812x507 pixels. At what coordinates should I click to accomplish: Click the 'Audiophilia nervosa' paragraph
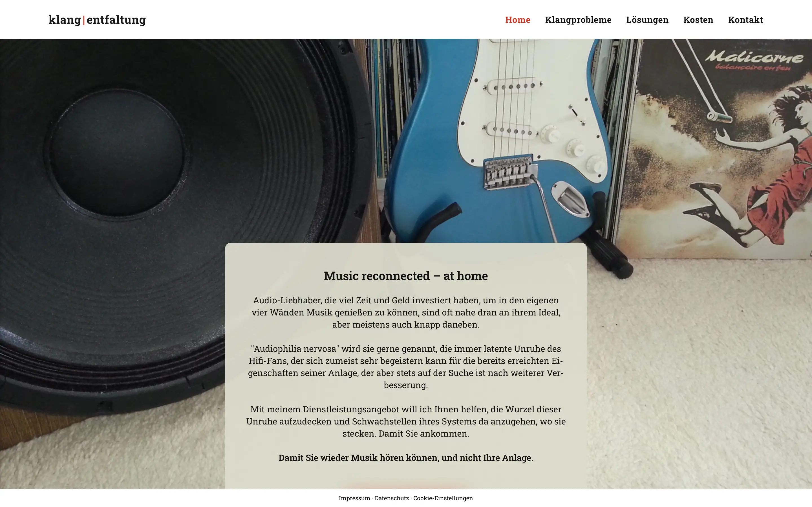pyautogui.click(x=406, y=366)
